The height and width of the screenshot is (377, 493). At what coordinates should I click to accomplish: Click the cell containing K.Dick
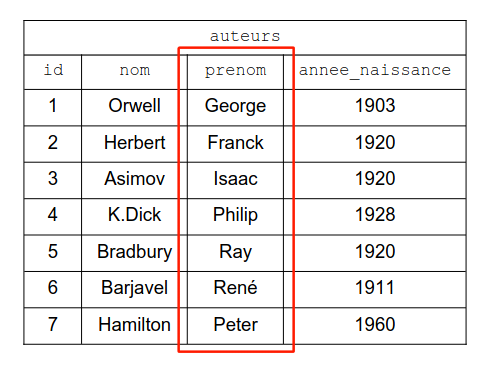(135, 215)
